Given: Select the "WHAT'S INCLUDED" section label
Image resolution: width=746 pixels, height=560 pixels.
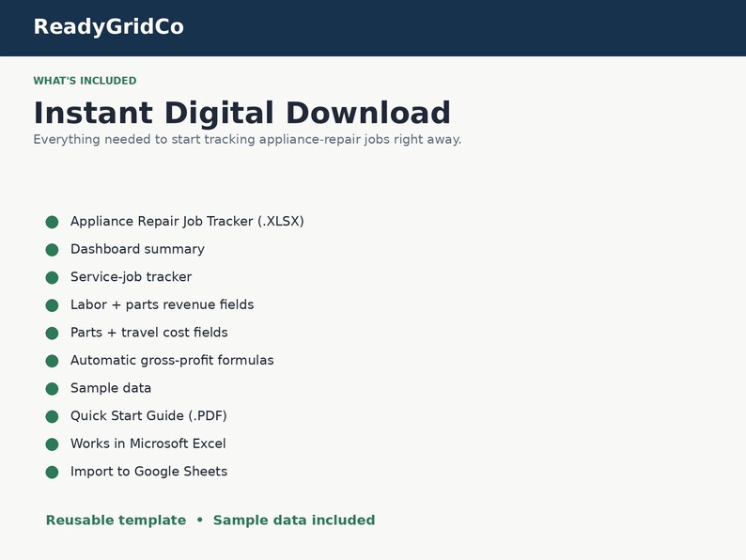Looking at the screenshot, I should [x=85, y=81].
